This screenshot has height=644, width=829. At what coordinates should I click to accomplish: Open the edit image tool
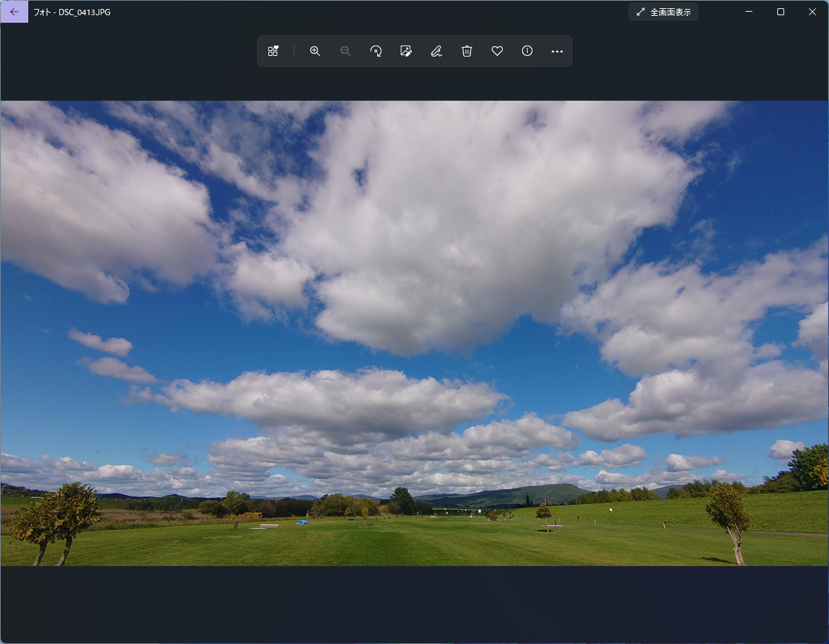406,51
